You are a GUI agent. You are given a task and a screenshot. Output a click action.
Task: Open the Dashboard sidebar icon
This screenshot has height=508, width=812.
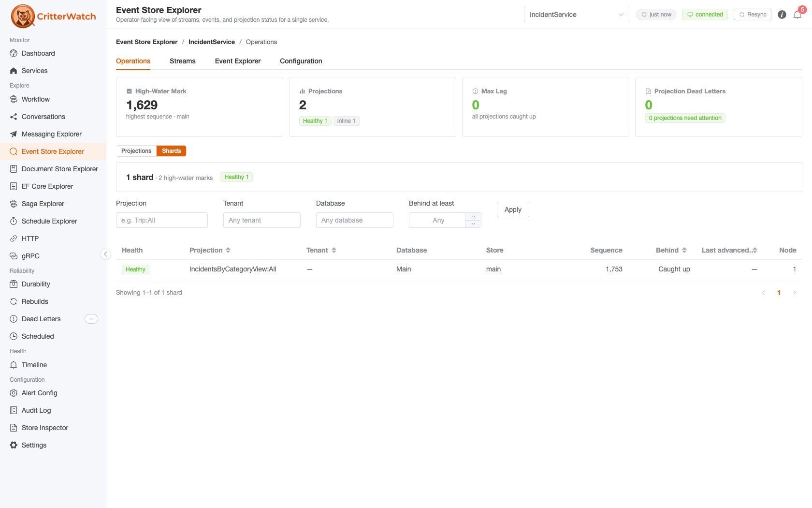click(x=14, y=53)
